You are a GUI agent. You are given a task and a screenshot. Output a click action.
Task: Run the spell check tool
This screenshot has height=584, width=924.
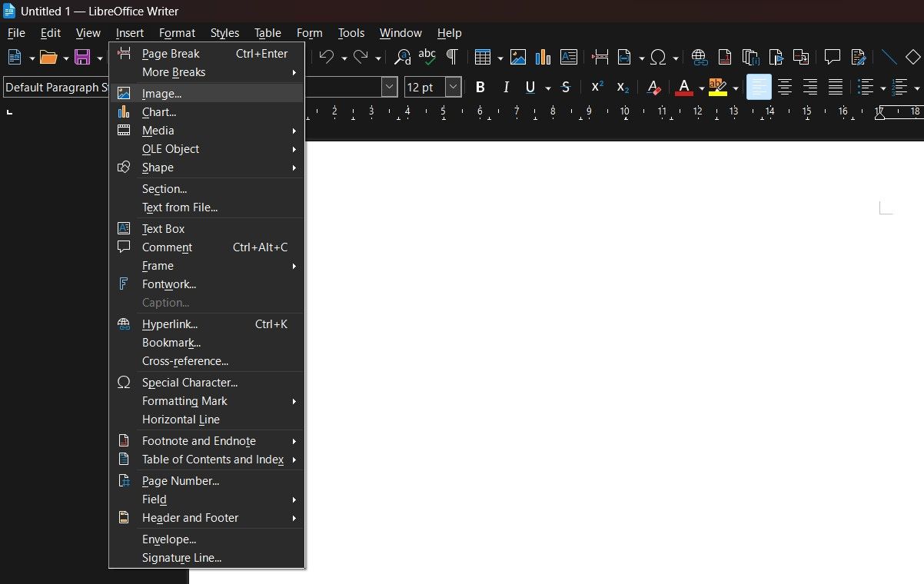[427, 57]
